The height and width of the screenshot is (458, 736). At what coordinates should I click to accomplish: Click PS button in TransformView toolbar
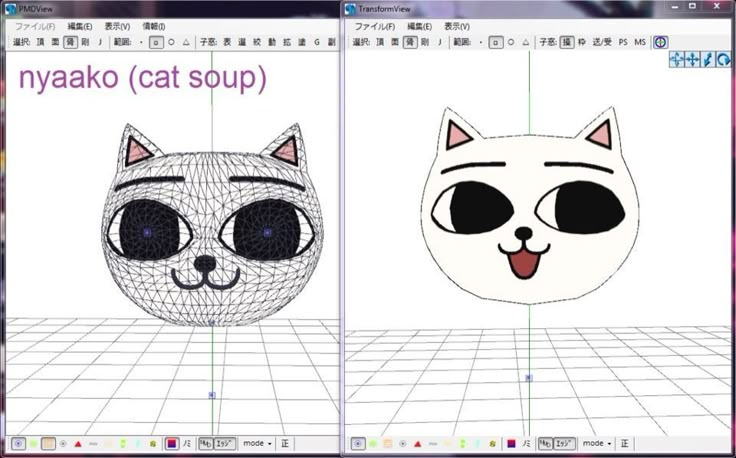click(623, 42)
